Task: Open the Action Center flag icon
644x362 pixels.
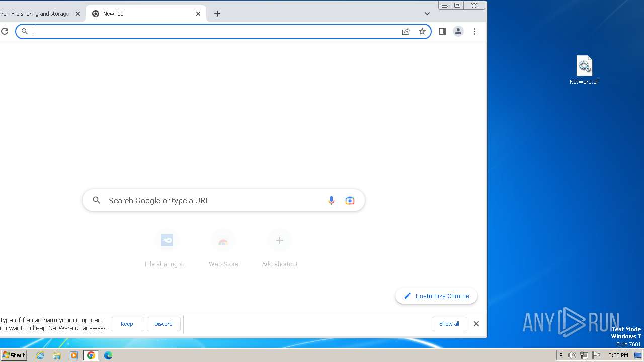Action: click(597, 355)
